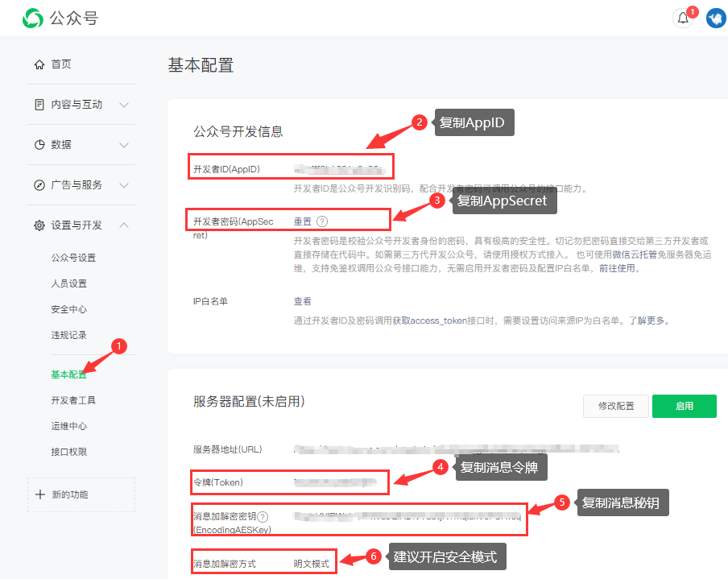Viewport: 728px width, 579px height.
Task: Click the 基本配置 page heading
Action: [x=201, y=65]
